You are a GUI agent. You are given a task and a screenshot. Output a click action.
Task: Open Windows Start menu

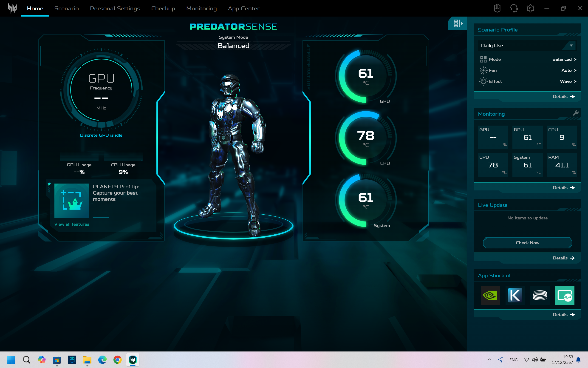[11, 359]
